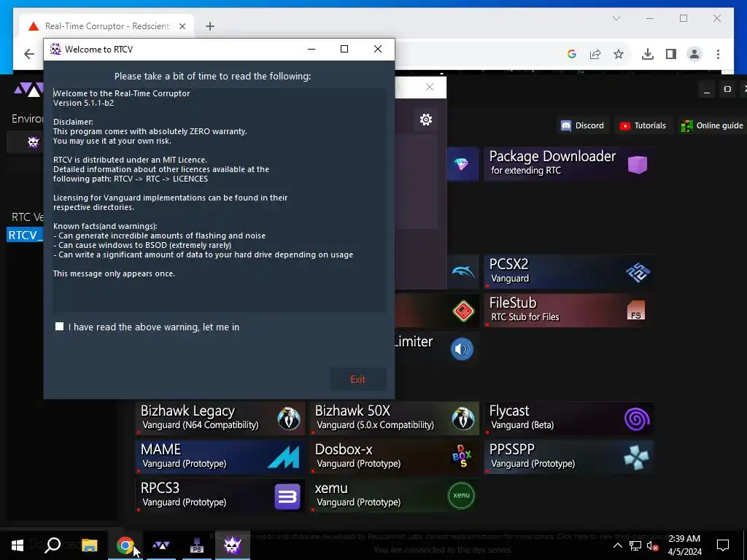The width and height of the screenshot is (747, 560).
Task: Close the Real-Time Corruptor Chrome tab
Action: pos(182,26)
